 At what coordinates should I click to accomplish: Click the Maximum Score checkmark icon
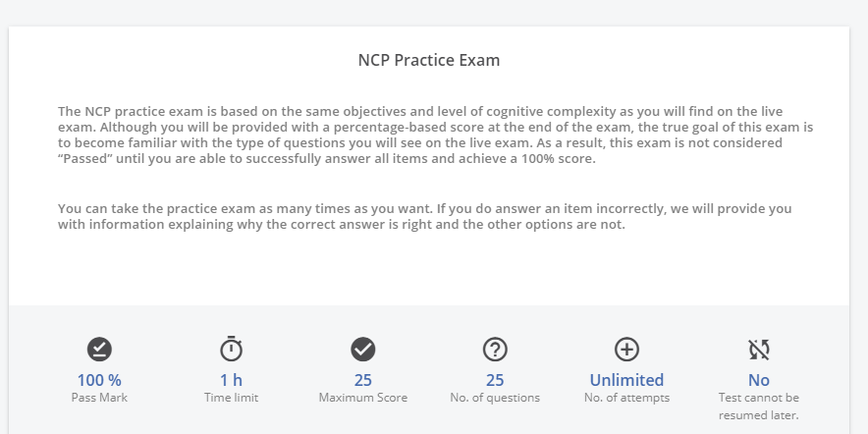362,350
